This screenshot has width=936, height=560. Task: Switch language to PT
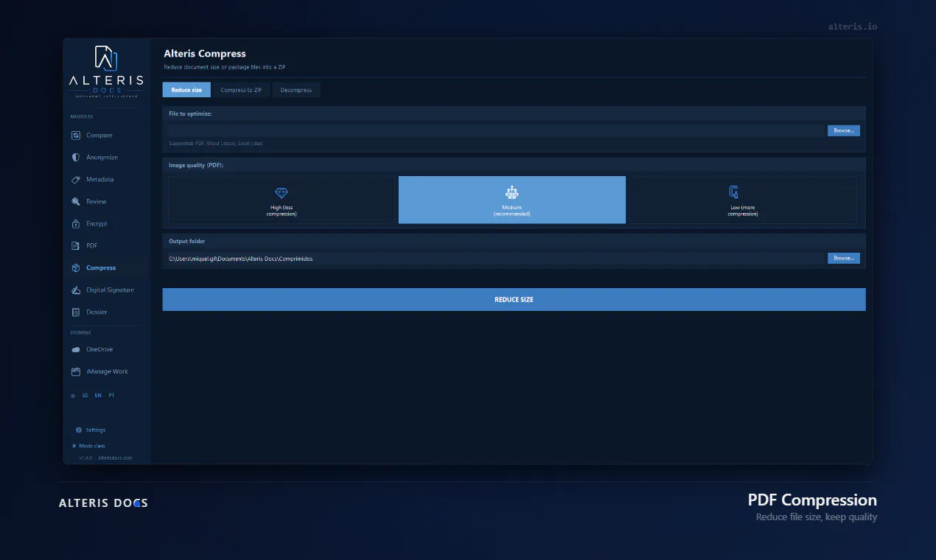tap(111, 396)
